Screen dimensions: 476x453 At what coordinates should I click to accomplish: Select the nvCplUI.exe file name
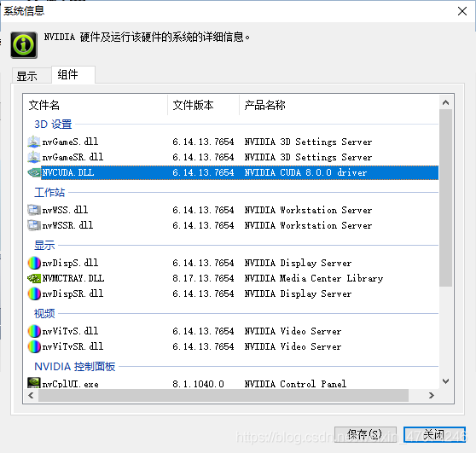click(71, 384)
